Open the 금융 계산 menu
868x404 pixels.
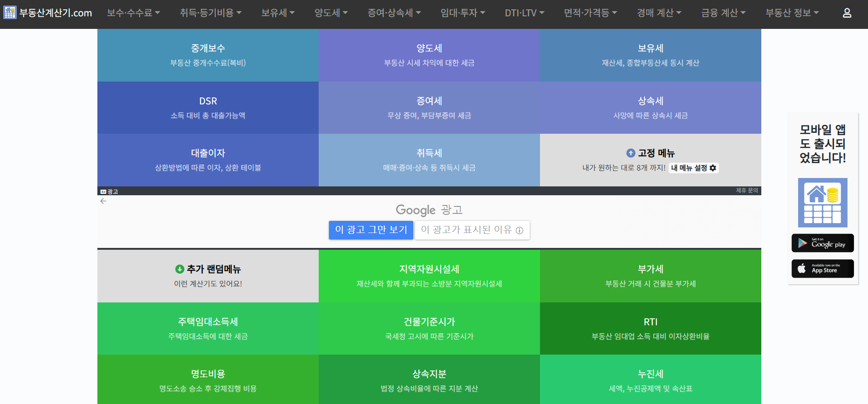[723, 13]
